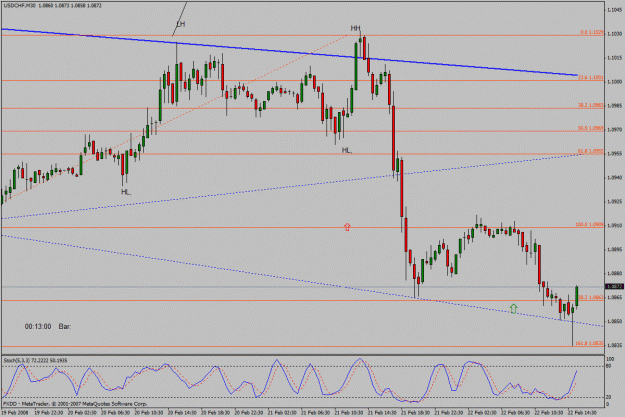
Task: Click the '00:13:00' bar timer text
Action: click(38, 327)
